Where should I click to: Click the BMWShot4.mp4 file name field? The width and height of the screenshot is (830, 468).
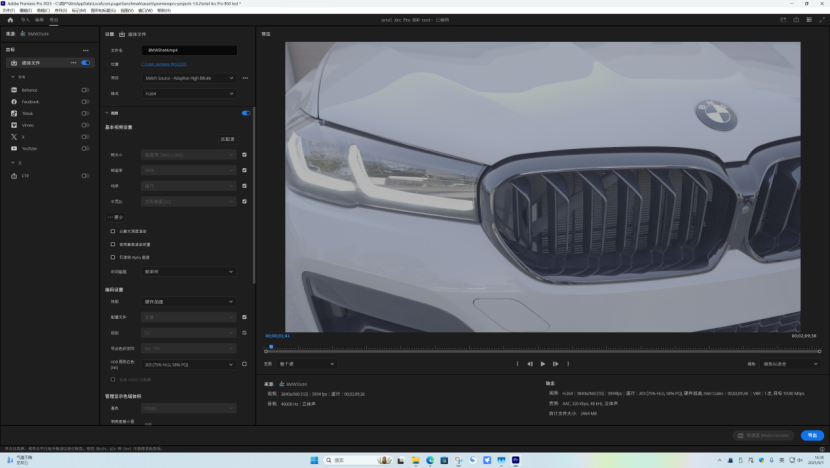(x=188, y=50)
